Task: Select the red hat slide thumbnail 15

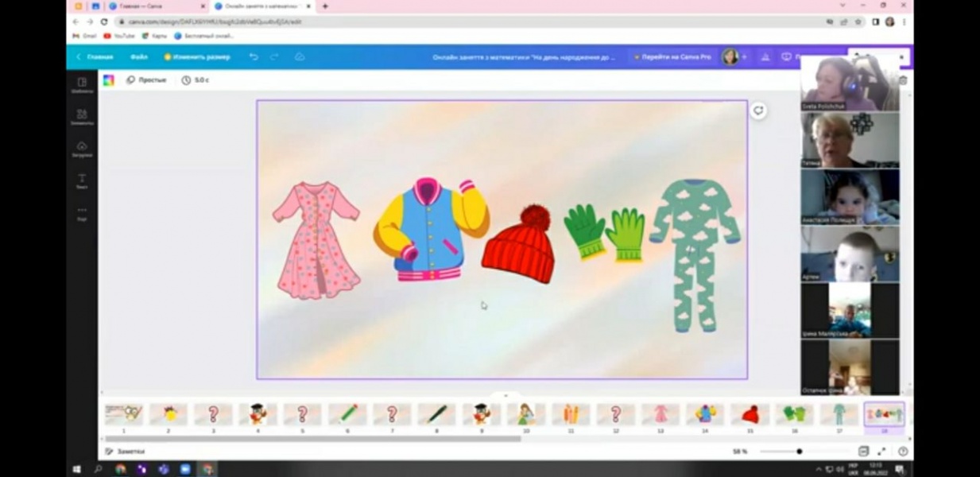Action: tap(750, 414)
